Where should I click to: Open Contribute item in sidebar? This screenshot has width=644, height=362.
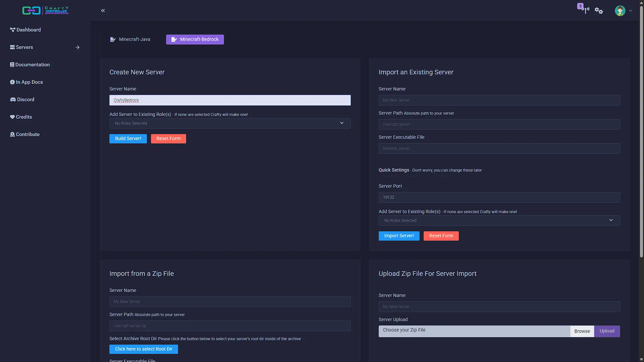coord(25,134)
